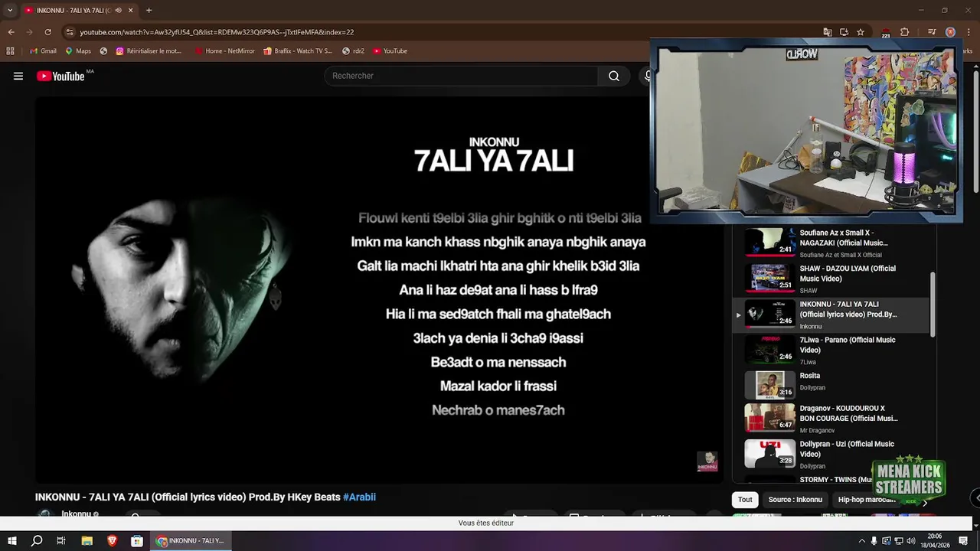
Task: Click the microphone icon in system tray
Action: 874,541
